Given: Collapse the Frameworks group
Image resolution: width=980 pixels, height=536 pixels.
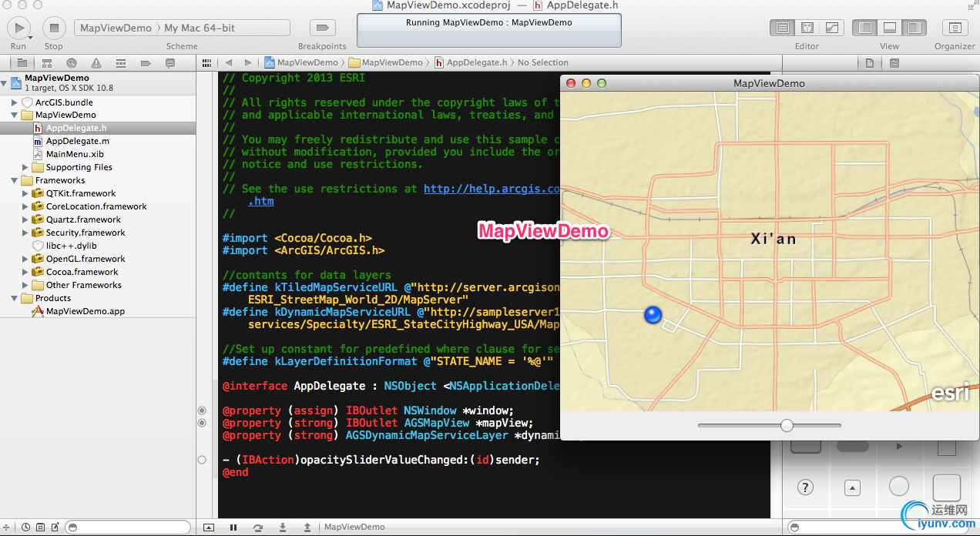Looking at the screenshot, I should [x=15, y=180].
